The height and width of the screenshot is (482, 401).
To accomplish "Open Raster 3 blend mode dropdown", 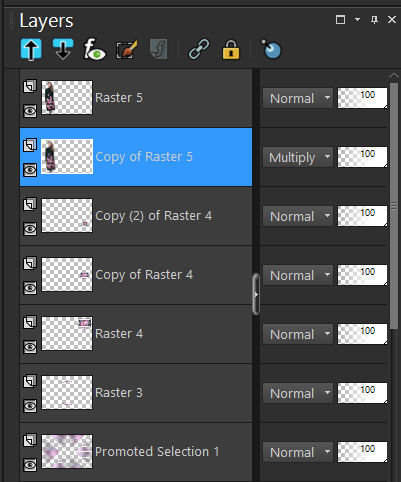I will point(298,393).
